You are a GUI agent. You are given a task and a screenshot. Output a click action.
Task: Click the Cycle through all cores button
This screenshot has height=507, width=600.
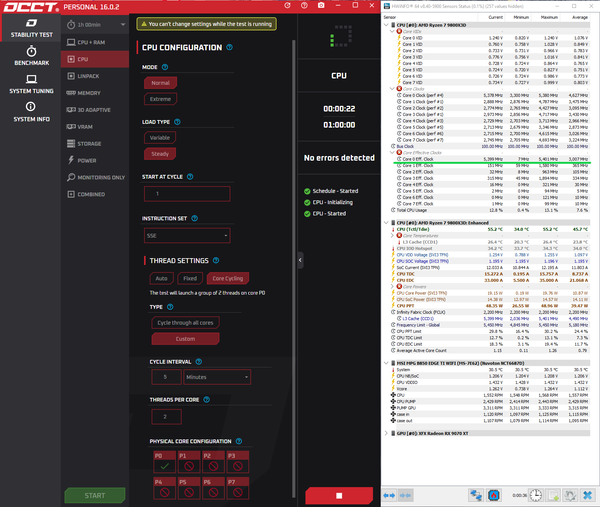tap(185, 323)
